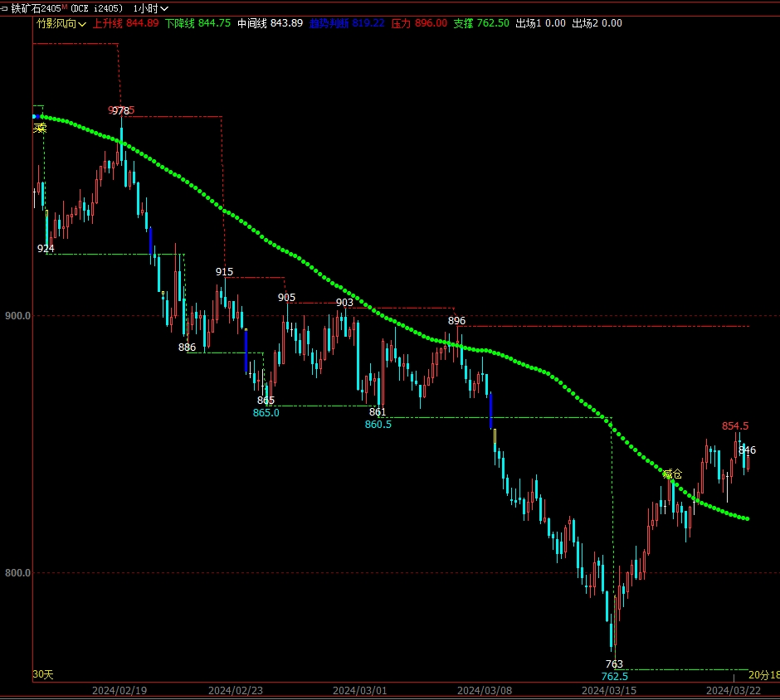Screen dimensions: 780x700
Task: Click the 2024/03/08 date on time axis
Action: (484, 690)
